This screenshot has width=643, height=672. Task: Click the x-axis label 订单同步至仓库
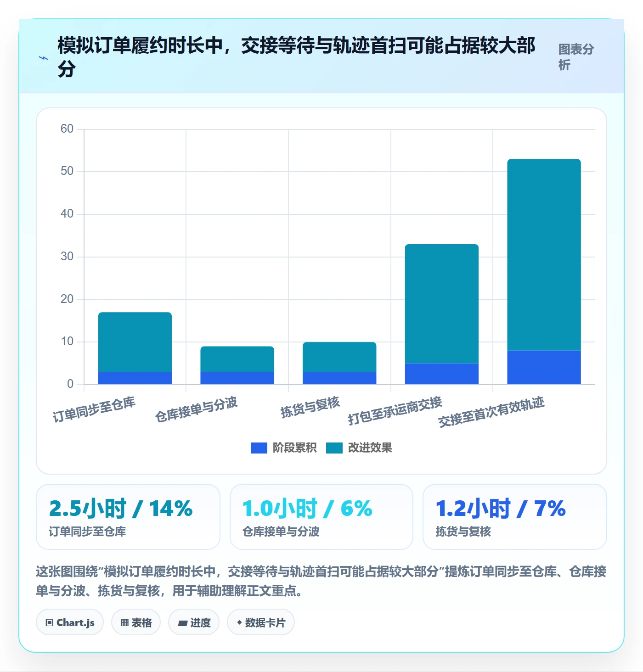point(94,409)
